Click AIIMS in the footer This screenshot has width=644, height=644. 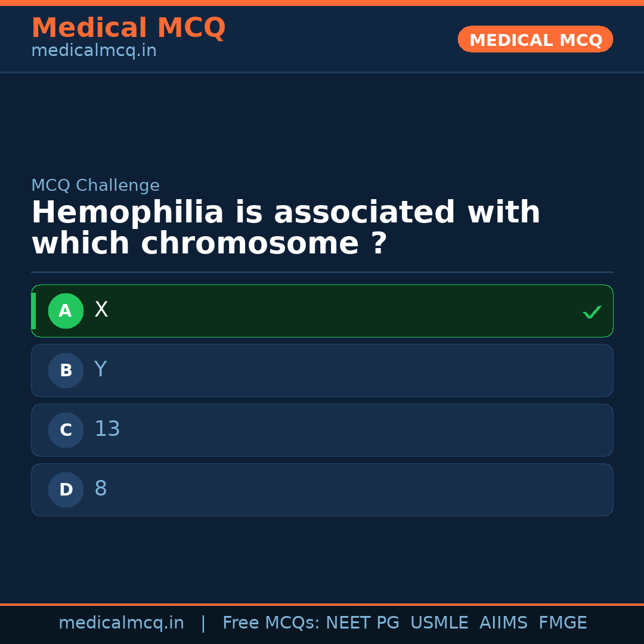click(x=503, y=623)
